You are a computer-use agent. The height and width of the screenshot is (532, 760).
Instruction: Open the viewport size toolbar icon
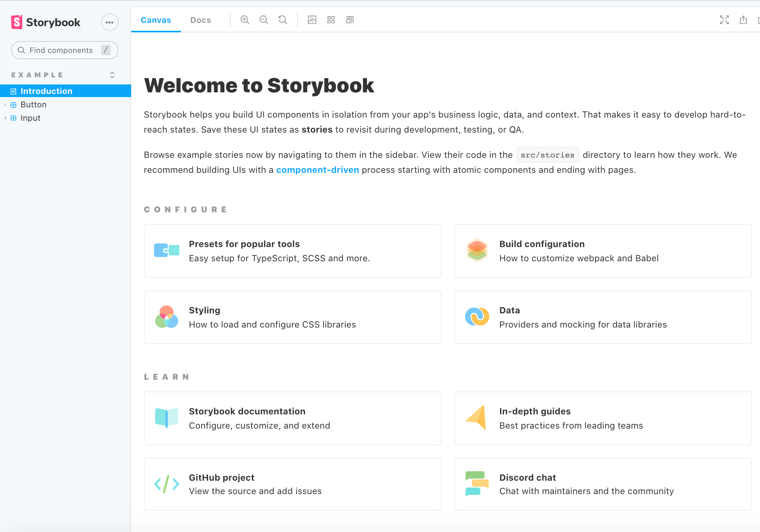pos(350,20)
